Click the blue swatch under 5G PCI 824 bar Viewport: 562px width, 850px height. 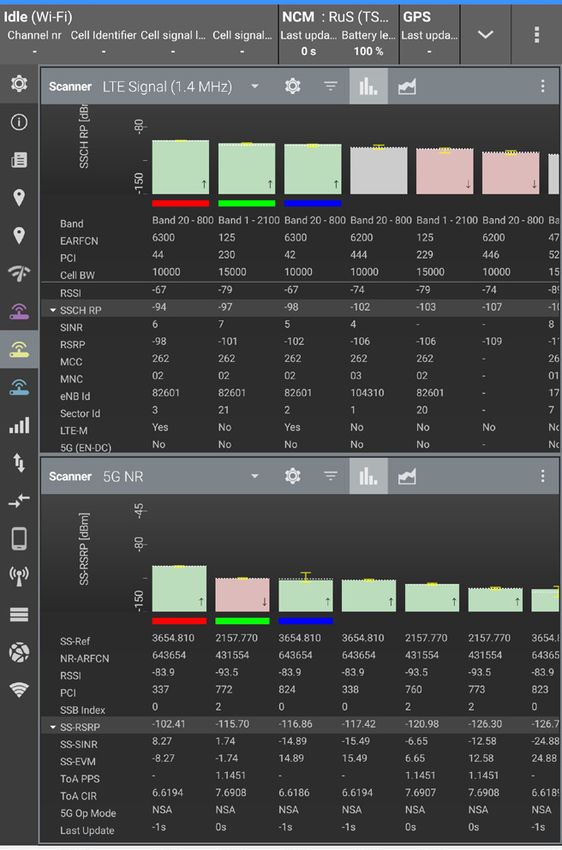coord(306,621)
